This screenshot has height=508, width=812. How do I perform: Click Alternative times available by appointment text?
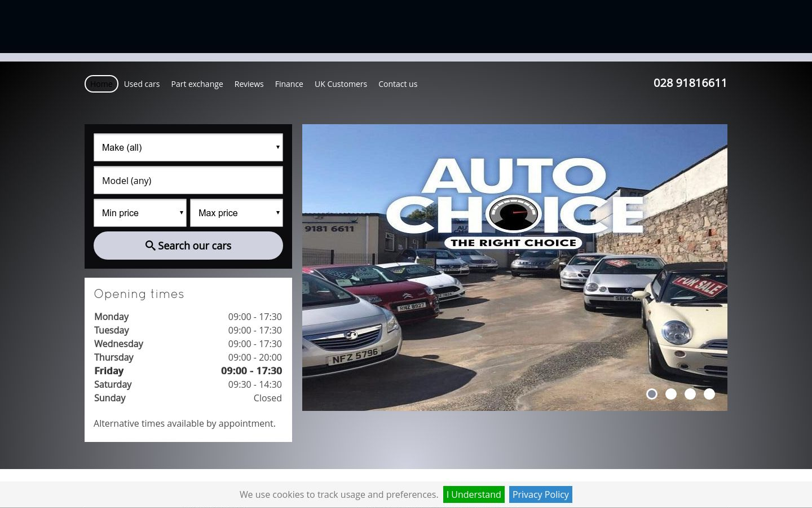coord(184,423)
